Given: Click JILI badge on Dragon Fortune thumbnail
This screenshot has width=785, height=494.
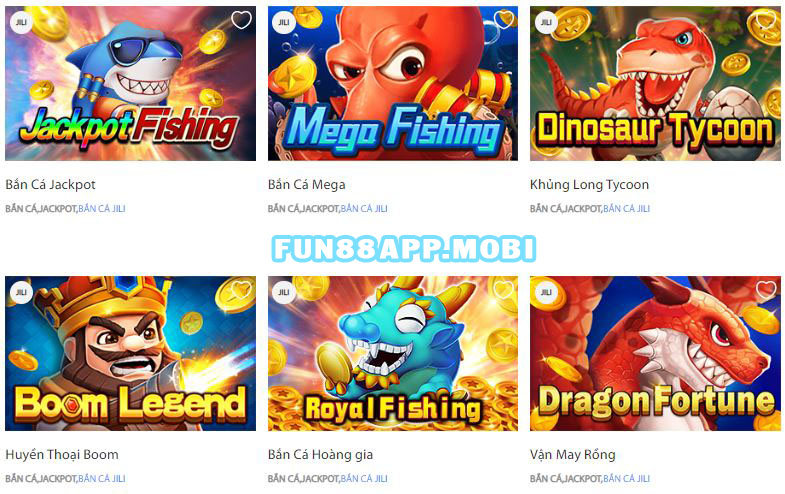Looking at the screenshot, I should pyautogui.click(x=546, y=292).
